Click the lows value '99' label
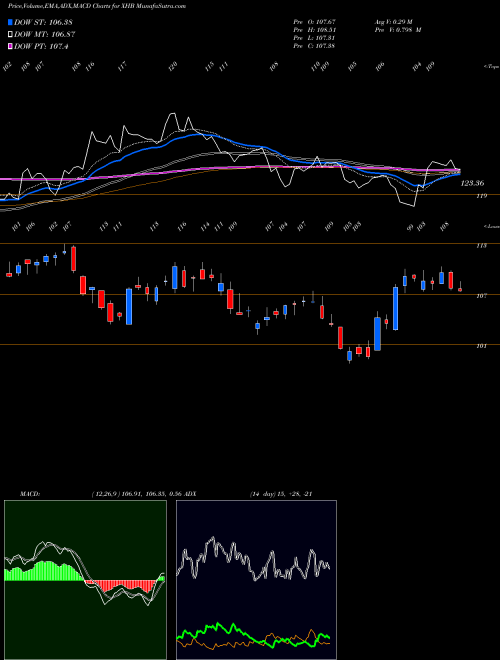Viewport: 500px width, 660px height. click(x=410, y=227)
